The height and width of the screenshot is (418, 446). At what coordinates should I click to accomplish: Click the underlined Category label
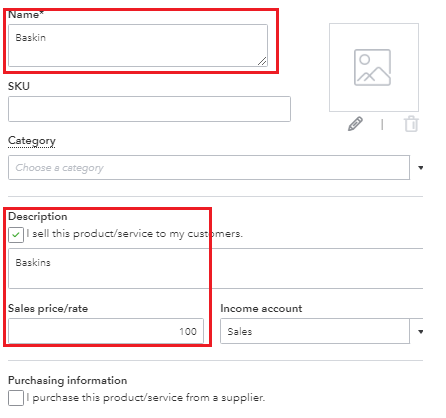32,141
